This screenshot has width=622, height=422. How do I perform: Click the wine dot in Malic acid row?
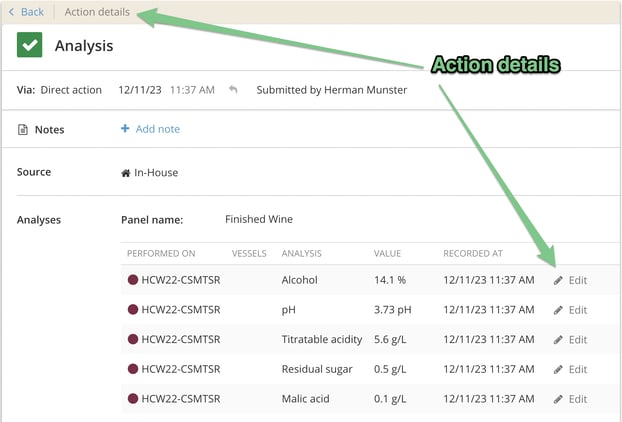133,399
